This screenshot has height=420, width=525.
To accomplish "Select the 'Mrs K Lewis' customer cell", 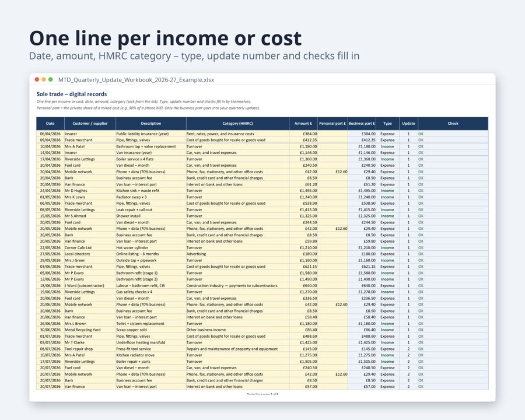I will tap(90, 197).
